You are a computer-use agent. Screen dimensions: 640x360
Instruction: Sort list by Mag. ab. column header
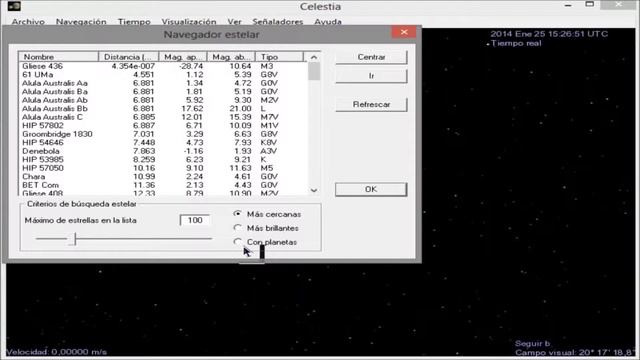tap(231, 57)
